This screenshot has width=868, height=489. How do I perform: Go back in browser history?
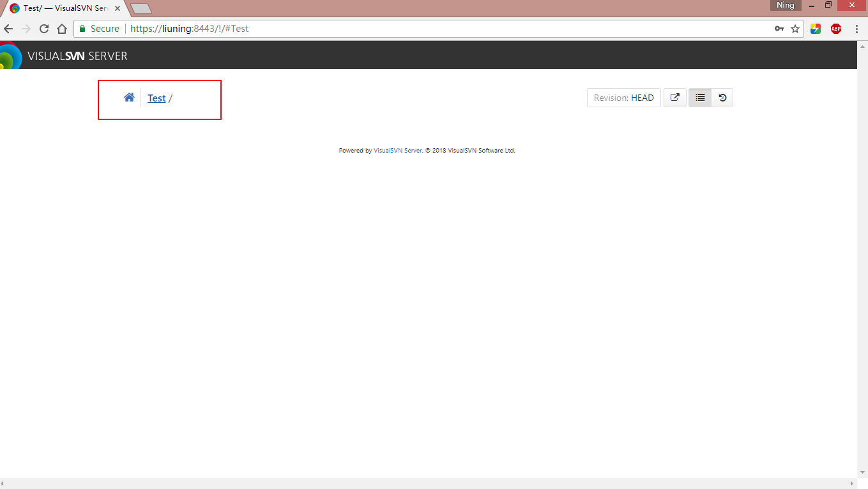[8, 29]
